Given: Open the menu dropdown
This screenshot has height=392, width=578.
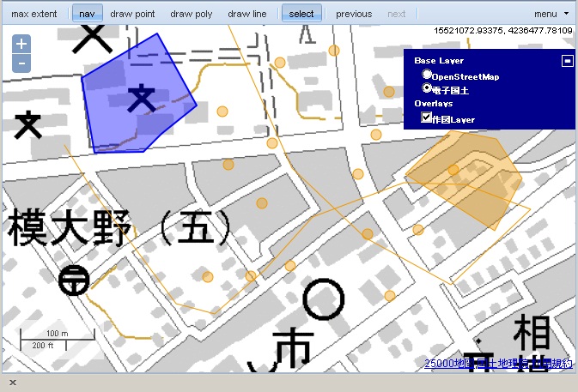Looking at the screenshot, I should pyautogui.click(x=551, y=14).
